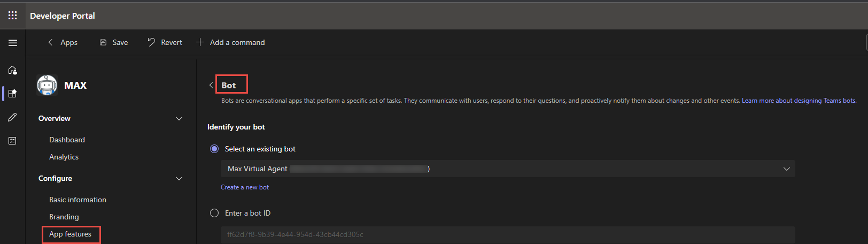Open the Apps icon in left rail

click(13, 94)
